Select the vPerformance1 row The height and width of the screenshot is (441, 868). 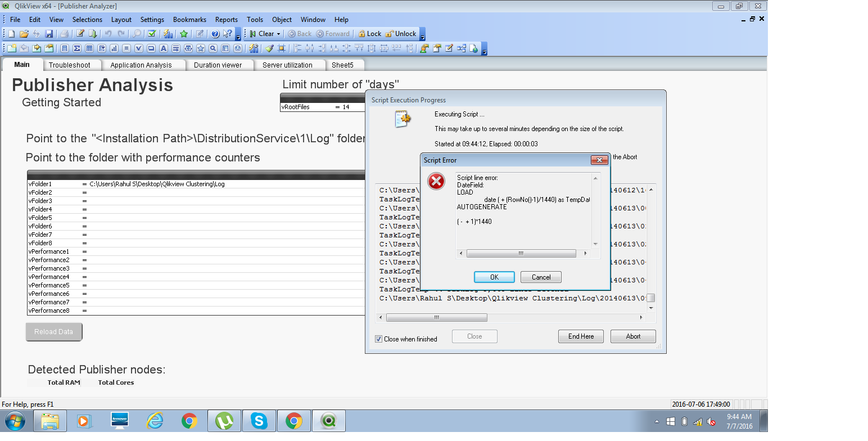click(x=196, y=251)
